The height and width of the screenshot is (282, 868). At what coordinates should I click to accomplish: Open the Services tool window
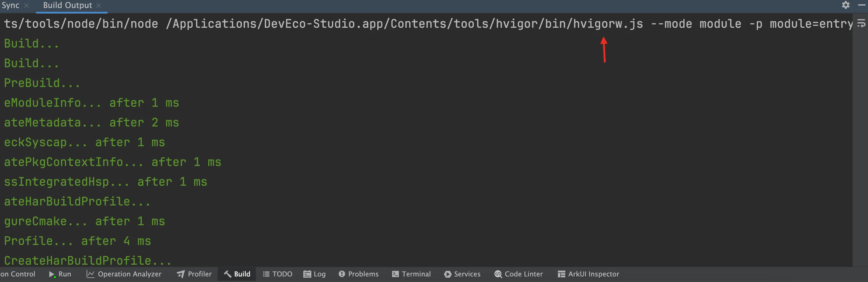[x=462, y=274]
